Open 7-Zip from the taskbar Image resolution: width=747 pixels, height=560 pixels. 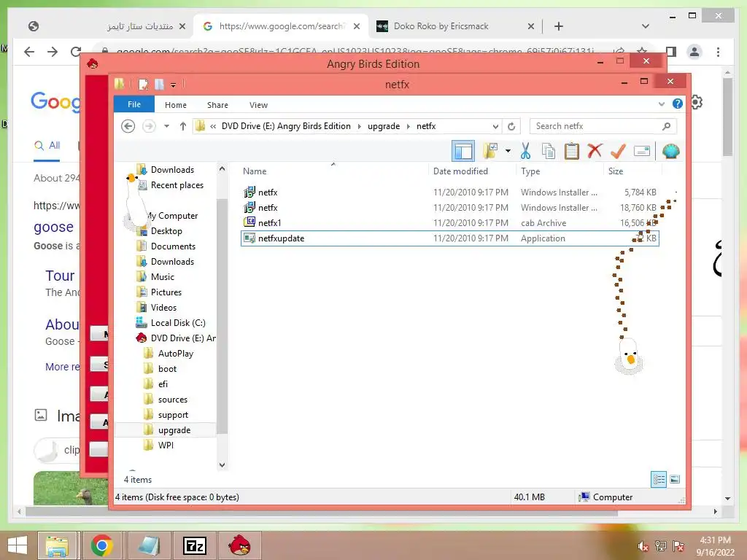coord(194,545)
